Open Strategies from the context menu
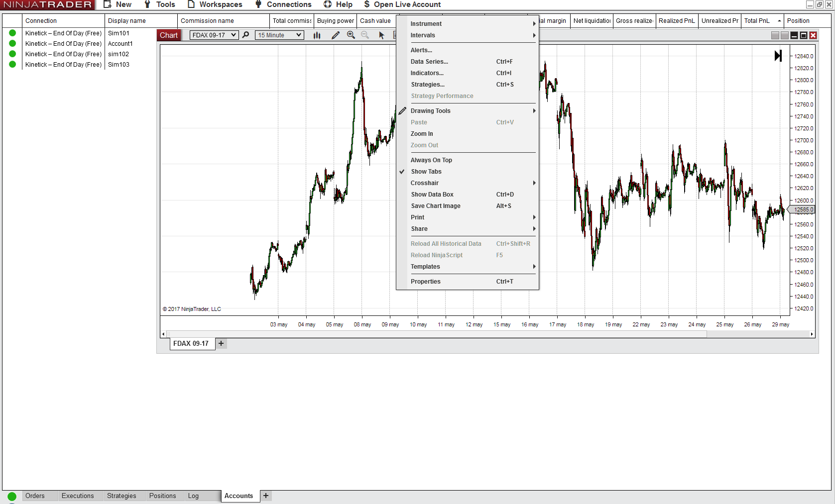The image size is (835, 504). 468,85
